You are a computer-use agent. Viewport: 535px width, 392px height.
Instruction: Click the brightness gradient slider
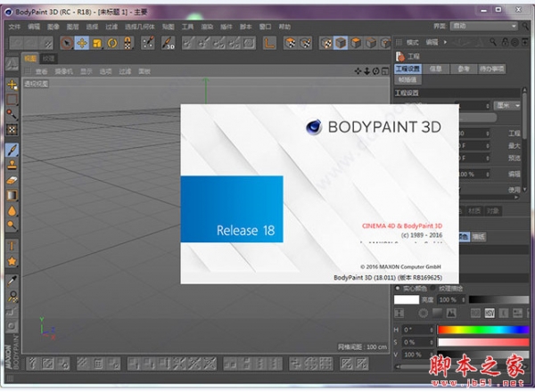coord(498,299)
